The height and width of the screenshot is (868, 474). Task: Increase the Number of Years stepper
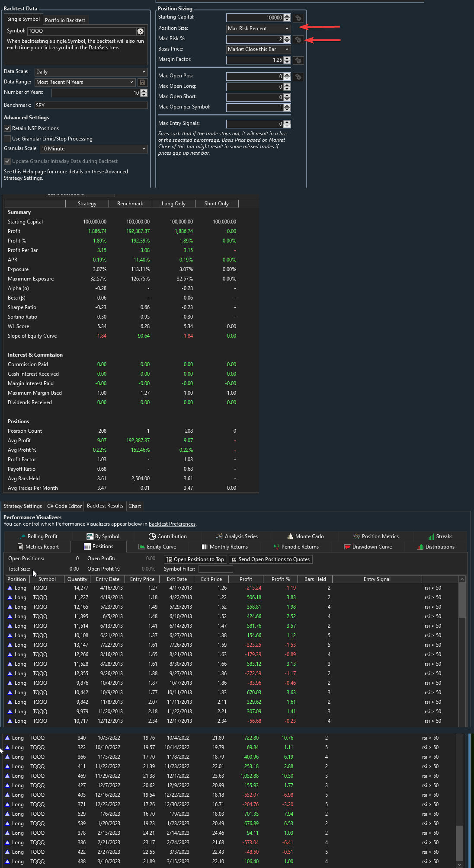click(x=144, y=91)
